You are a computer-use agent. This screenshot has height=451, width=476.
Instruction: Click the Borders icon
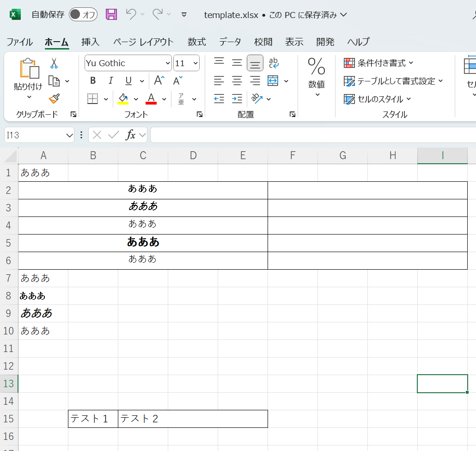pyautogui.click(x=92, y=99)
